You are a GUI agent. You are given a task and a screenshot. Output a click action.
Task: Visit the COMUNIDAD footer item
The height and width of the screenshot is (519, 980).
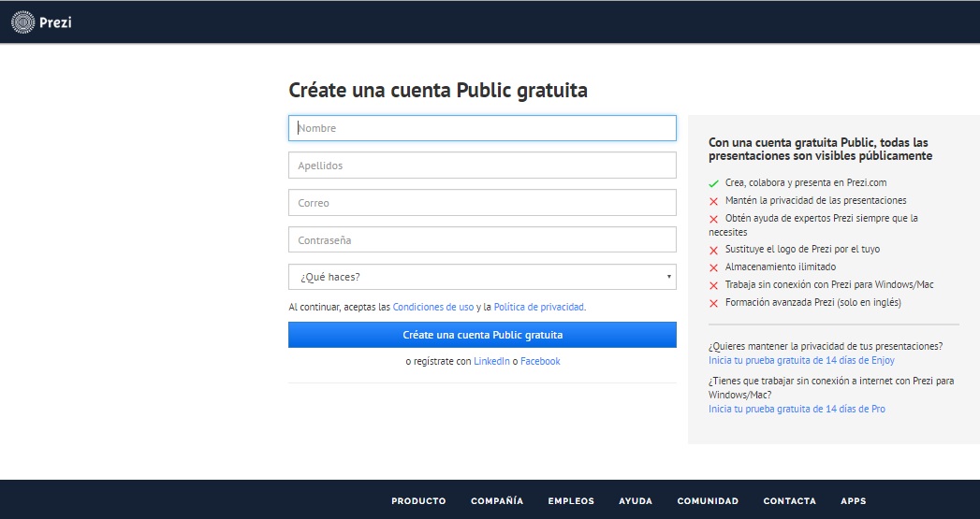(x=708, y=501)
